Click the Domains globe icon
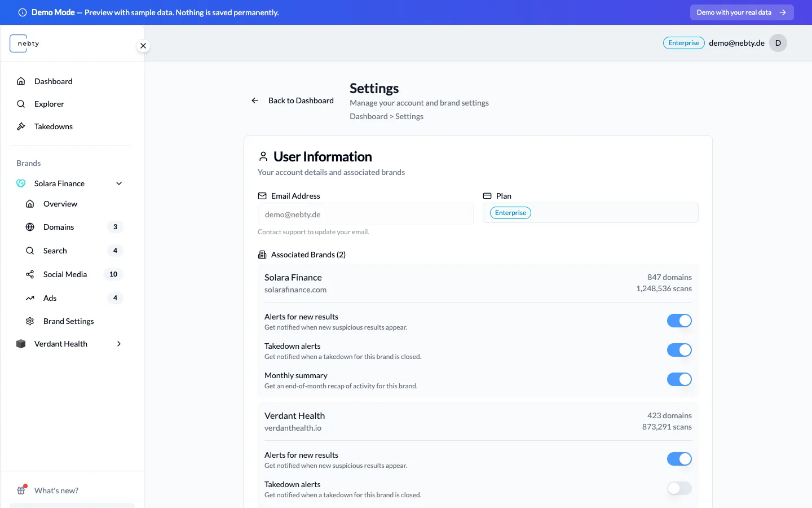Image resolution: width=812 pixels, height=508 pixels. (30, 227)
